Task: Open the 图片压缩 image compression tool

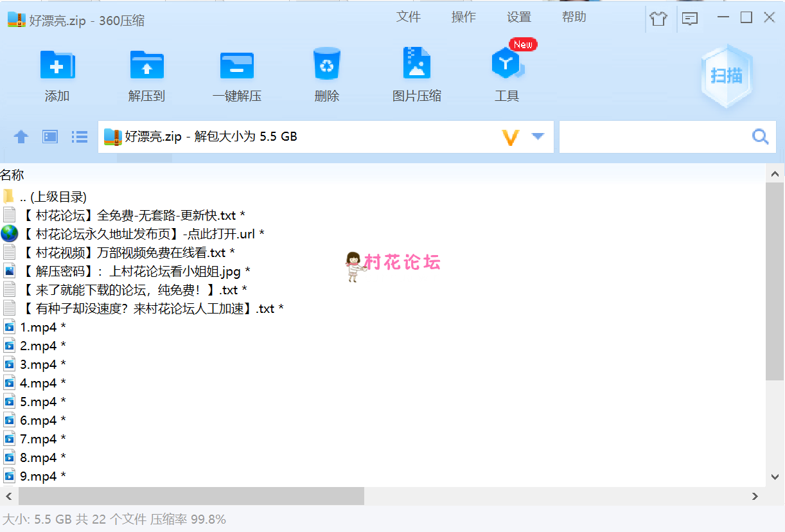Action: coord(416,63)
